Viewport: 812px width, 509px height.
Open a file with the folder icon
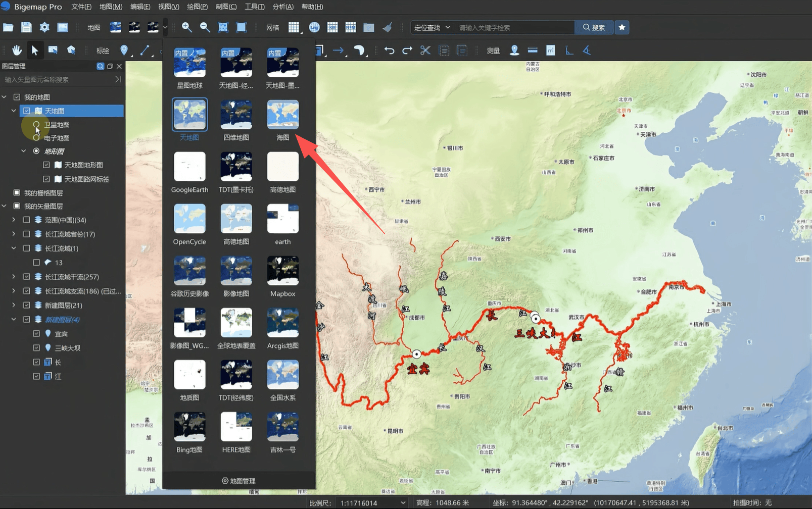pos(8,27)
